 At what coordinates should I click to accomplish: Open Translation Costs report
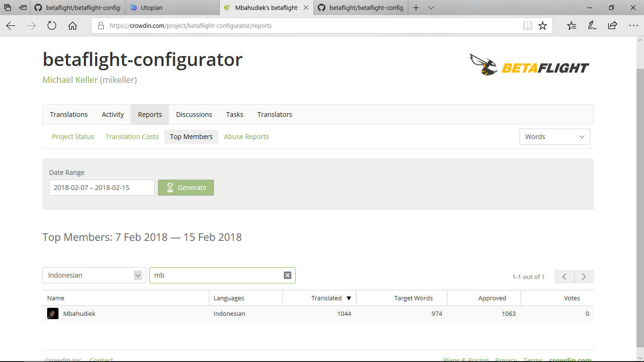[132, 137]
